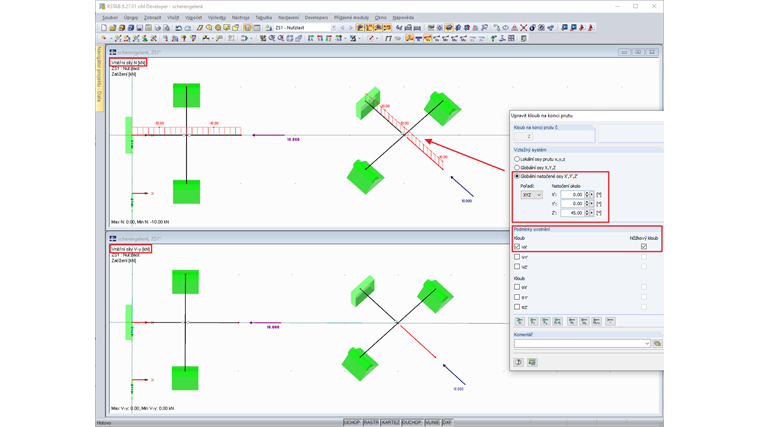Viewport: 760px width, 427px height.
Task: Check the φy' rotation hinge checkbox
Action: 517,297
